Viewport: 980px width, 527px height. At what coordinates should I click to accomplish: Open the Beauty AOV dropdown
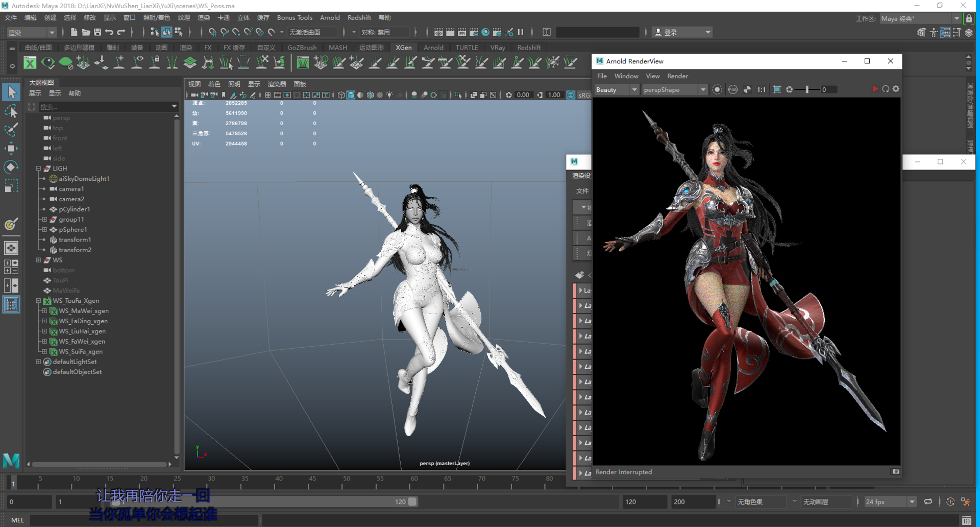tap(617, 90)
